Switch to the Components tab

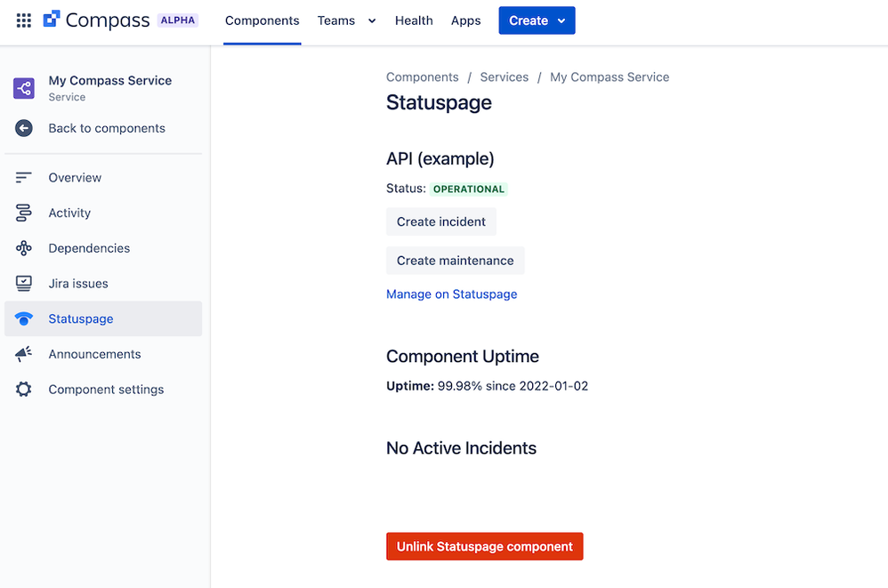(x=262, y=21)
